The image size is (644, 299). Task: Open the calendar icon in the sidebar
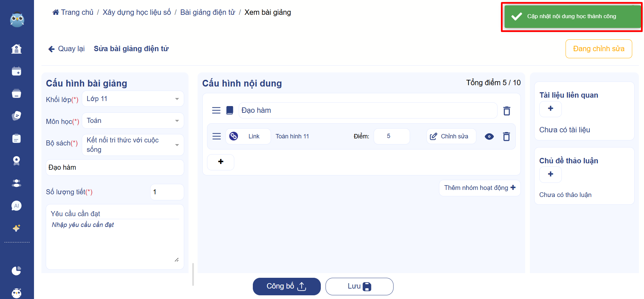tap(16, 71)
